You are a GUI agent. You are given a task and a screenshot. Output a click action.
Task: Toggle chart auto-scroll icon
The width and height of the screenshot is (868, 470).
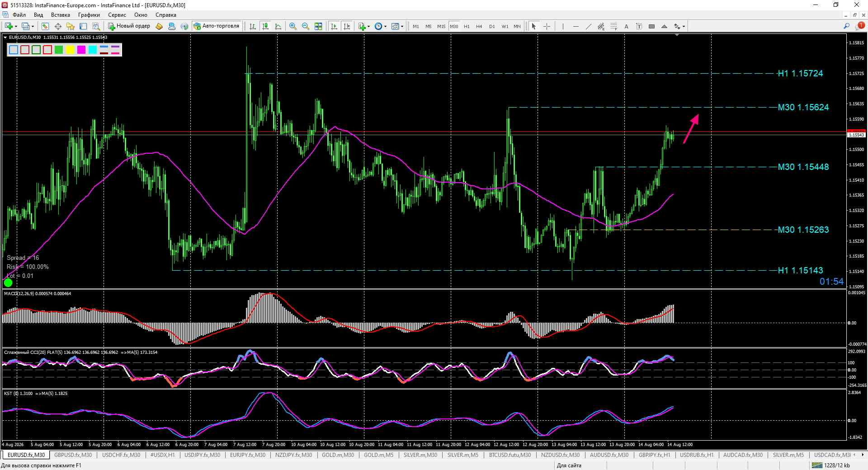pos(334,26)
